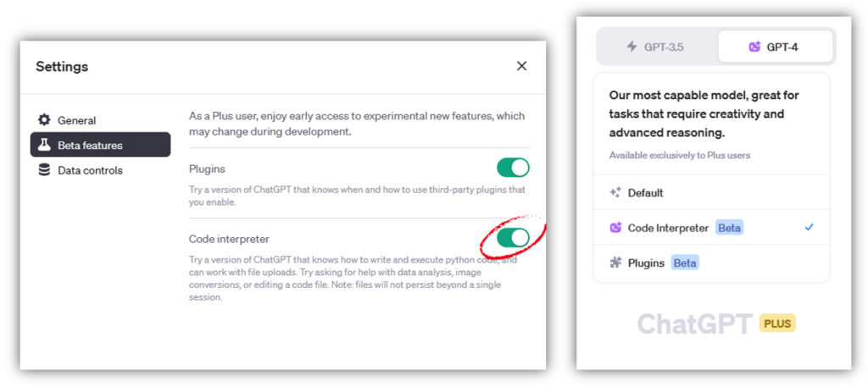Choose the Default model option
This screenshot has width=868, height=387.
click(711, 192)
